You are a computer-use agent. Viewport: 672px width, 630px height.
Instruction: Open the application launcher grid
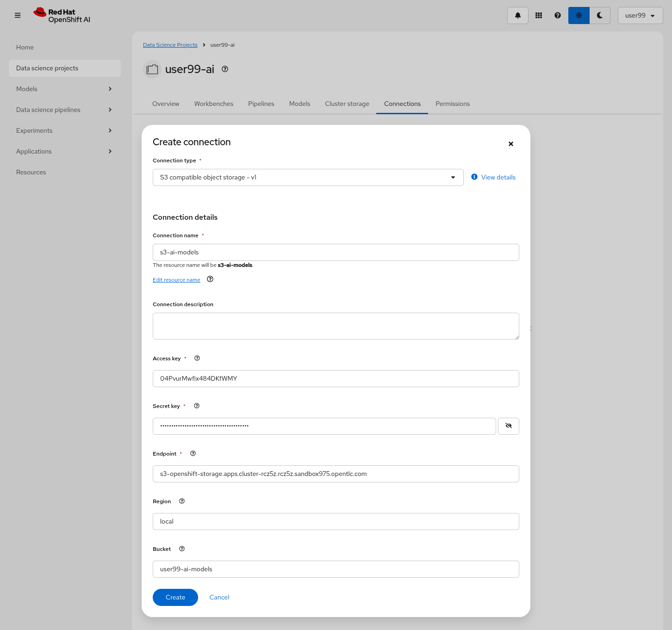pyautogui.click(x=539, y=15)
